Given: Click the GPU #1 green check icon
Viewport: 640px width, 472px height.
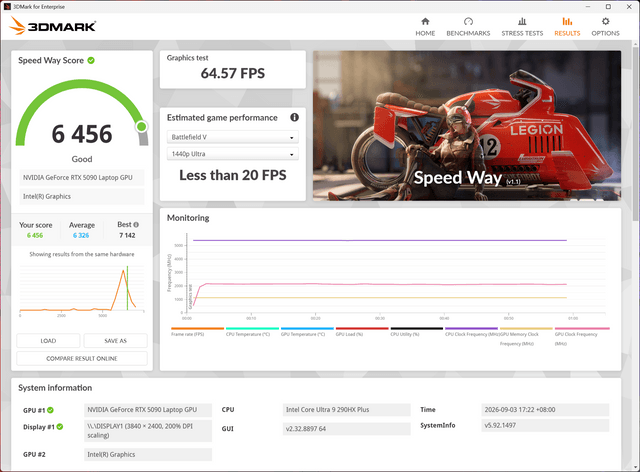Looking at the screenshot, I should tap(51, 410).
